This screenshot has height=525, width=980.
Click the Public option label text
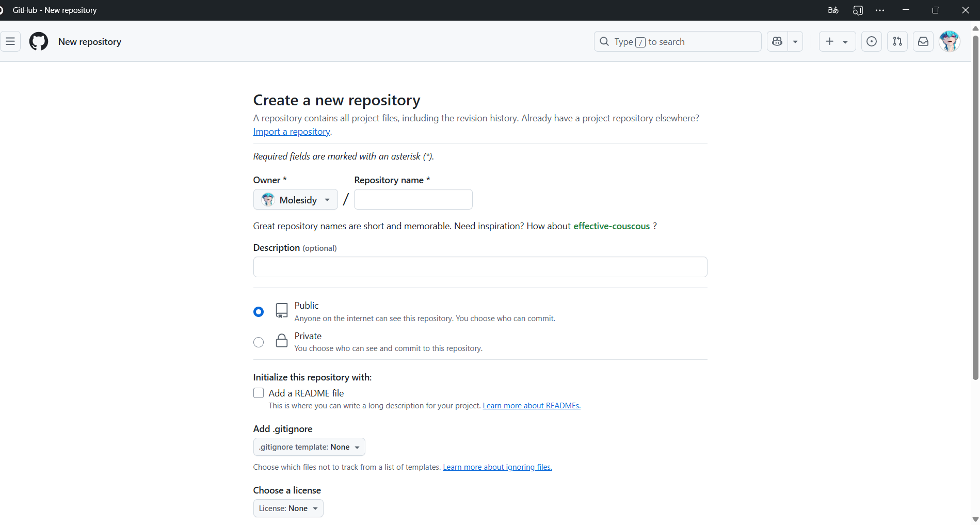pyautogui.click(x=307, y=306)
